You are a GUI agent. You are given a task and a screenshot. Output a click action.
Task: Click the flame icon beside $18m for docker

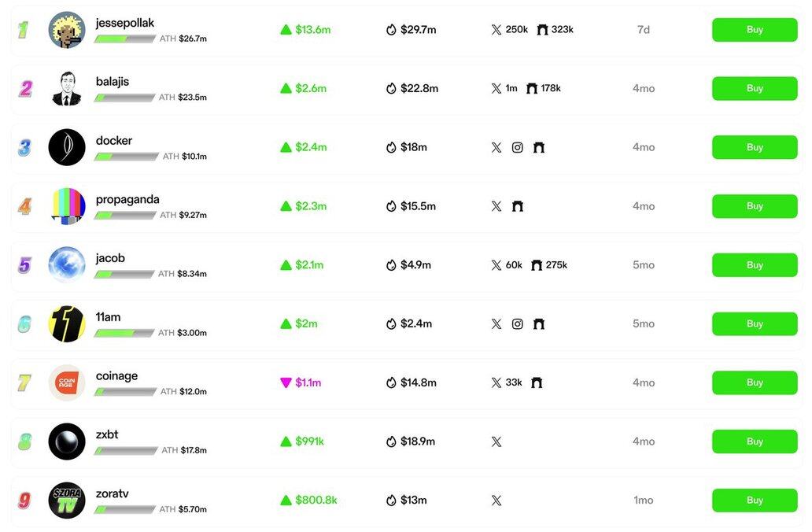click(x=391, y=147)
